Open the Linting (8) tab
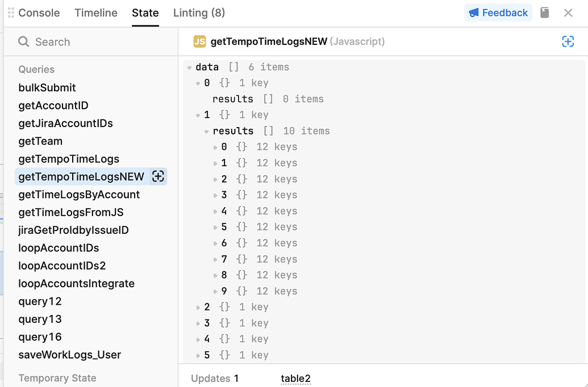The height and width of the screenshot is (387, 588). [199, 12]
